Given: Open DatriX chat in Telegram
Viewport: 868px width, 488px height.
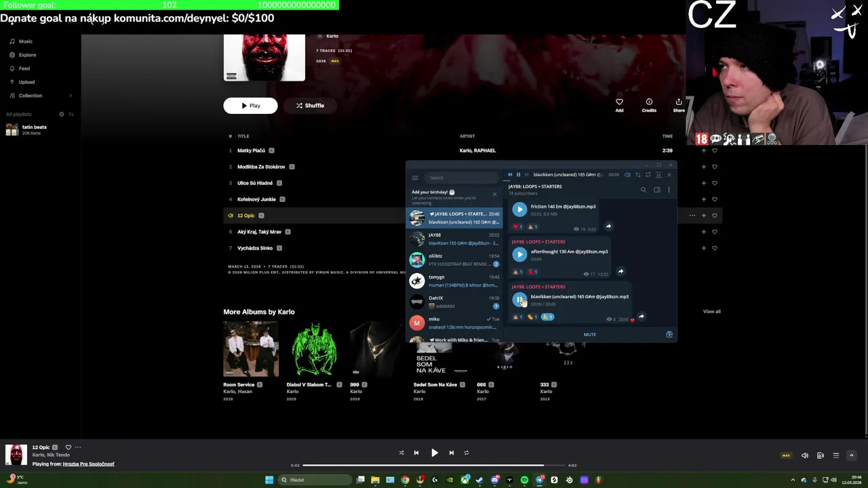Looking at the screenshot, I should pyautogui.click(x=454, y=302).
